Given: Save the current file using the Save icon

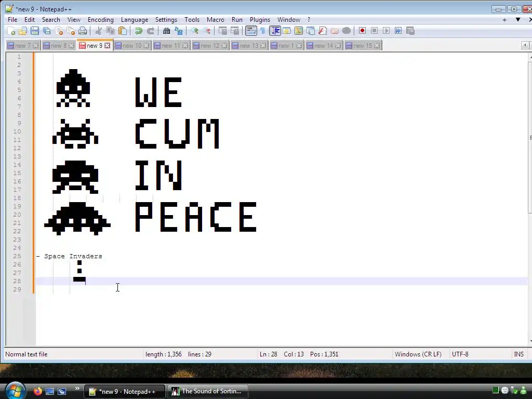Looking at the screenshot, I should point(35,31).
